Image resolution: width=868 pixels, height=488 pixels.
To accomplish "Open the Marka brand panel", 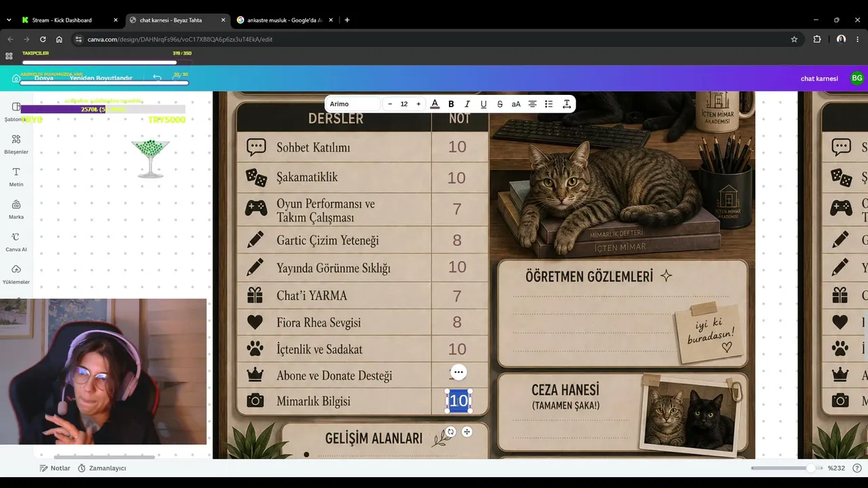I will tap(16, 209).
